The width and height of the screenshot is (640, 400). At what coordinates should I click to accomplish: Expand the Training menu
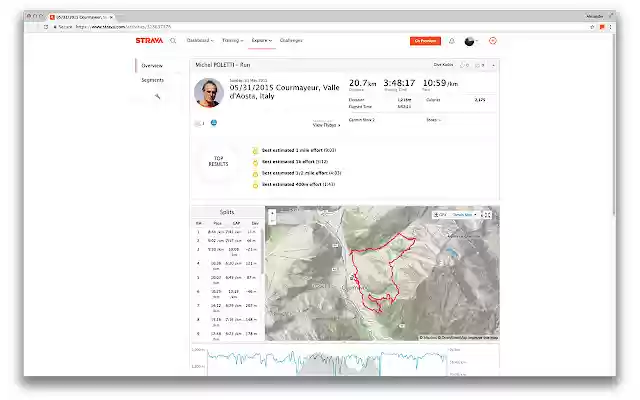coord(232,40)
